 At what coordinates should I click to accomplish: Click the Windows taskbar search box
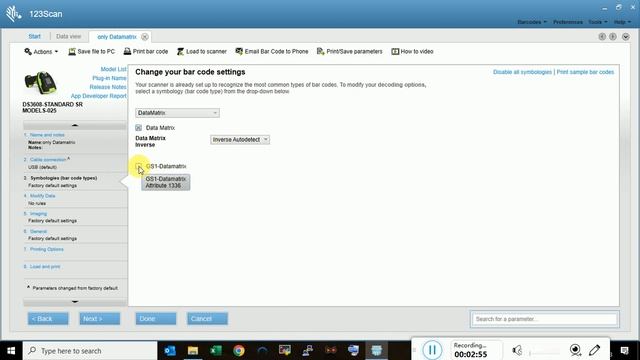click(x=90, y=351)
